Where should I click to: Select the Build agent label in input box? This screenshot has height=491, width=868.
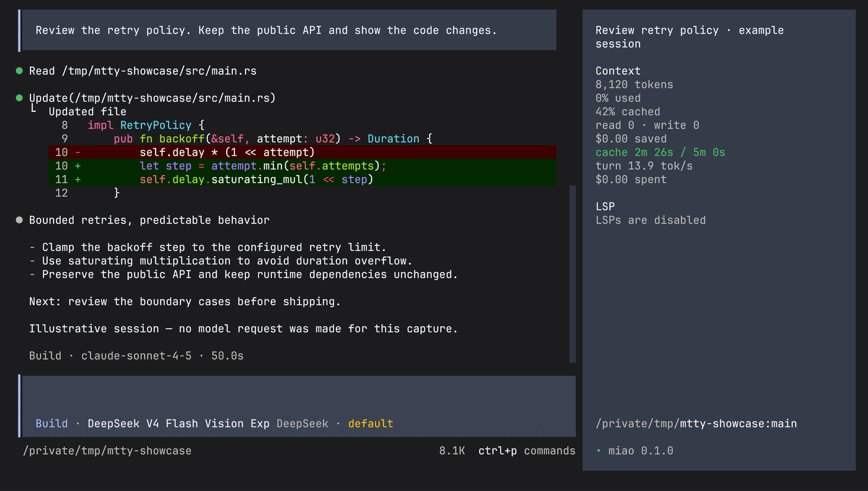(52, 424)
